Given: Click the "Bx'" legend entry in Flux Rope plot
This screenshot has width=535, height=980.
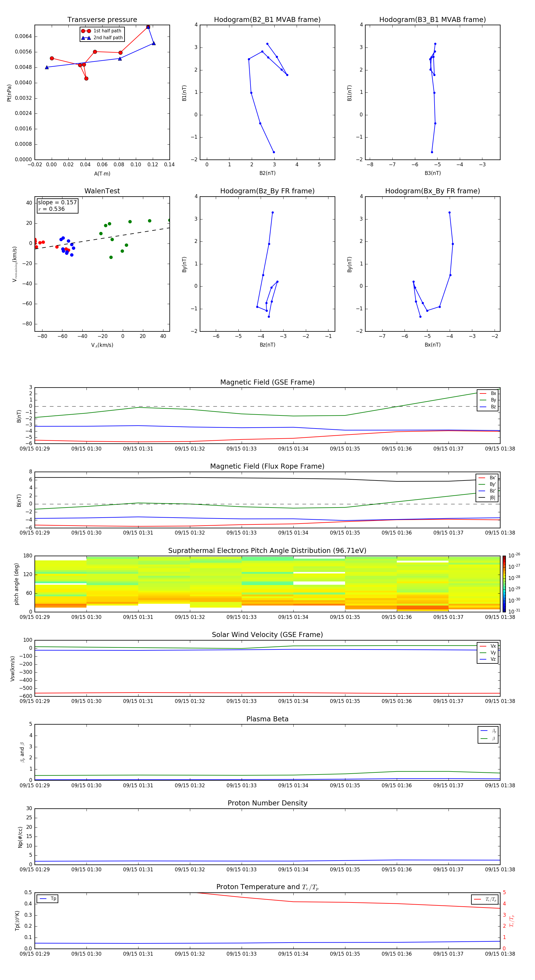Looking at the screenshot, I should click(x=487, y=478).
